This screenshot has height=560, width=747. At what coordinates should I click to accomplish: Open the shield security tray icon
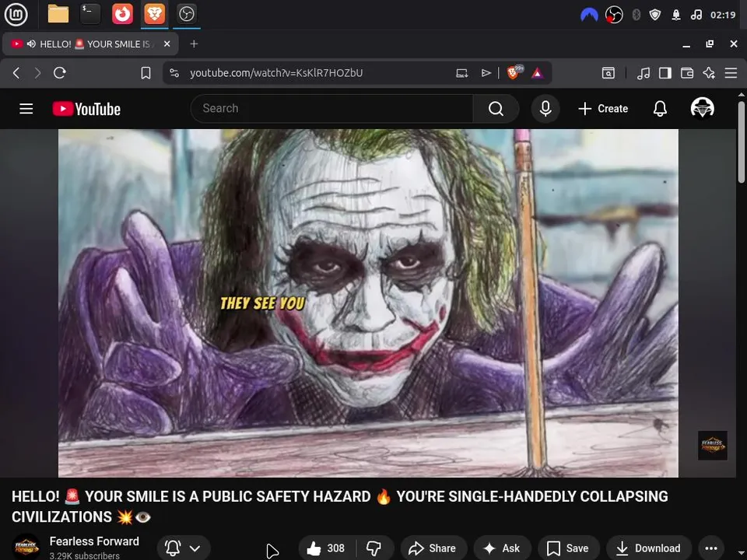(655, 15)
